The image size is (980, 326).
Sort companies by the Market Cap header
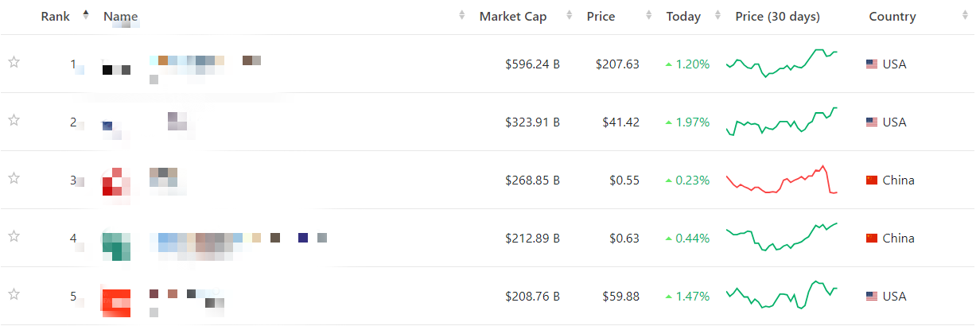(513, 17)
